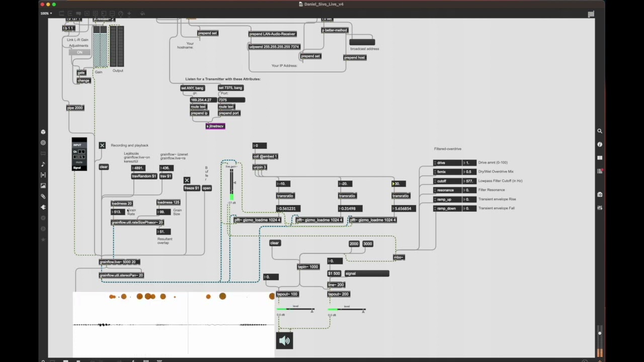Click the set ANY, bang message
Viewport: 644px width, 362px height.
(x=193, y=88)
